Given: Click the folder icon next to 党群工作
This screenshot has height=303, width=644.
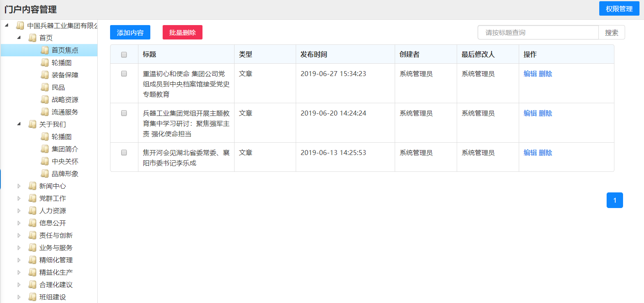Looking at the screenshot, I should point(32,199).
